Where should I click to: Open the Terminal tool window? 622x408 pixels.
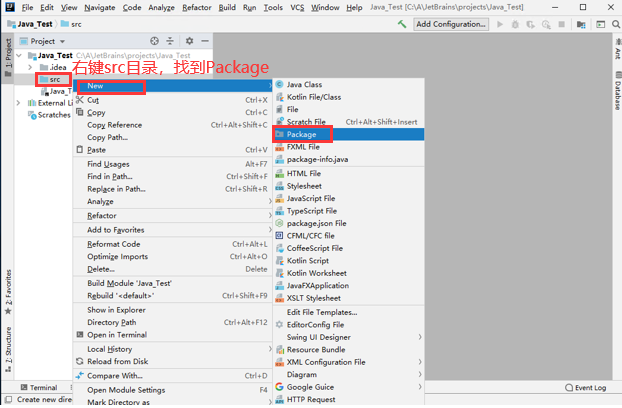pos(39,388)
